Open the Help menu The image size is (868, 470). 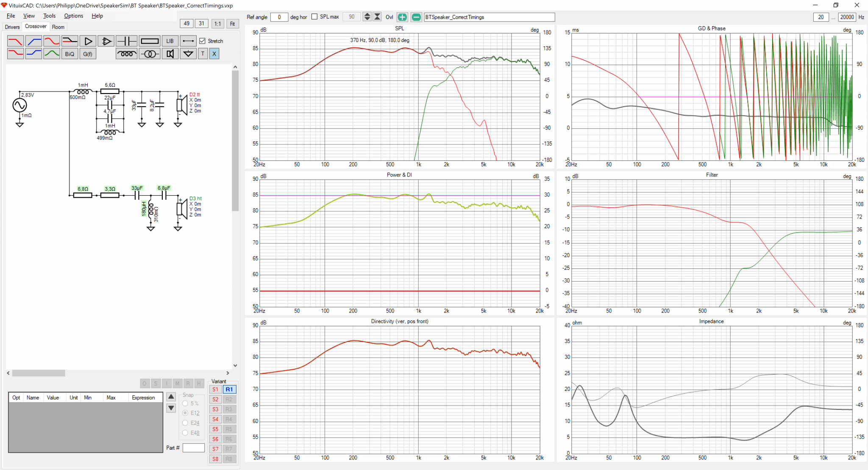[97, 16]
